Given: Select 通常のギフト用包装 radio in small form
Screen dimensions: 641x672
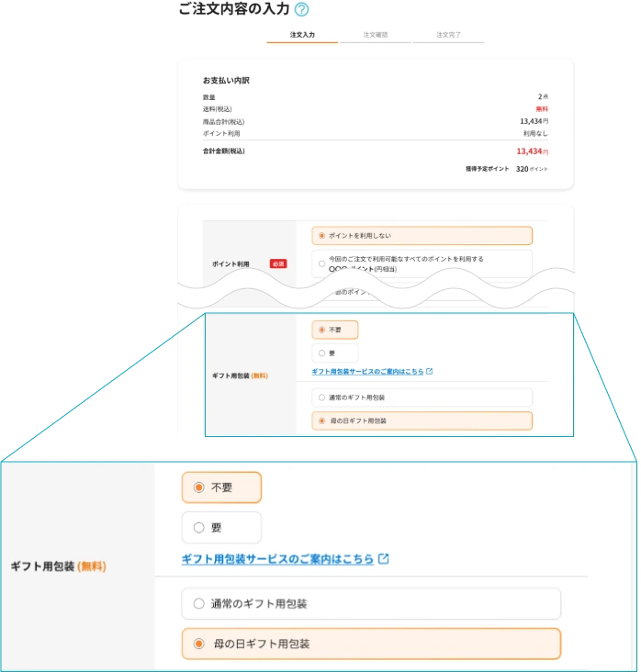Looking at the screenshot, I should 423,398.
